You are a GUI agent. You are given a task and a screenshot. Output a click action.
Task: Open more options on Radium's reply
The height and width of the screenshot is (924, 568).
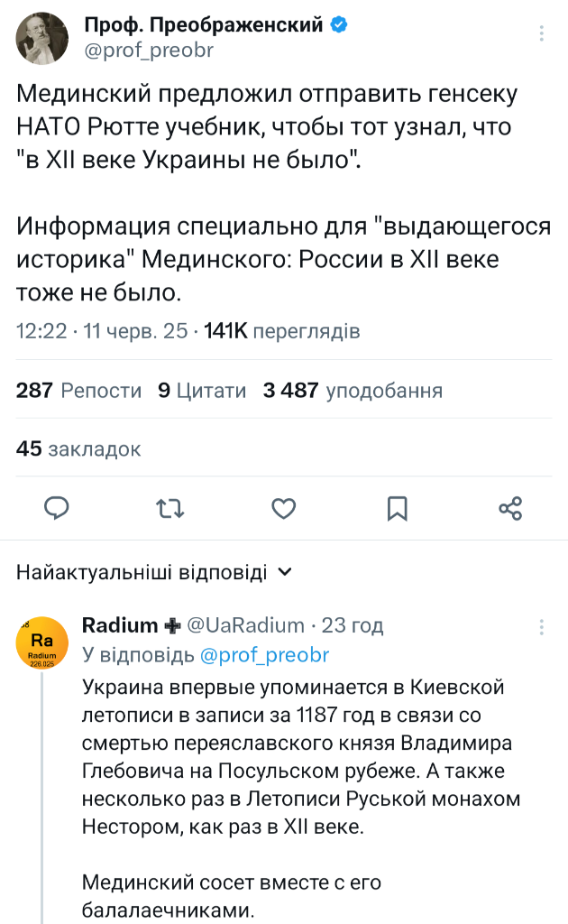[x=542, y=626]
